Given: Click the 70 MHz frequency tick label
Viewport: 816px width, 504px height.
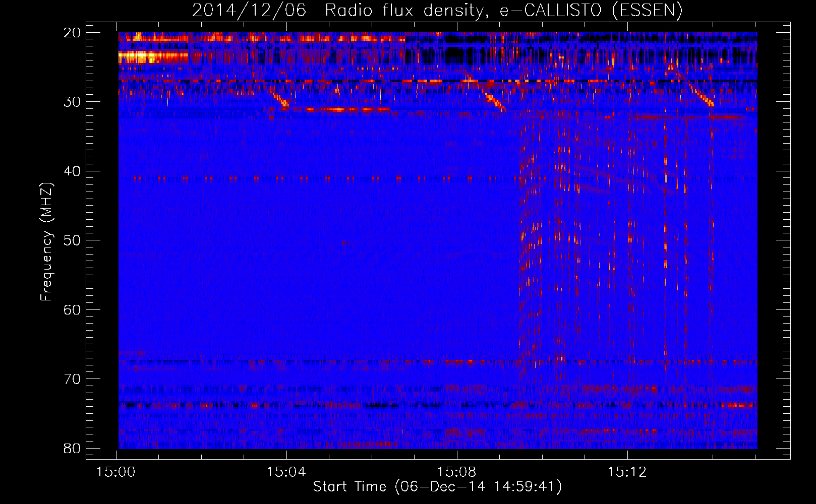Looking at the screenshot, I should pos(72,379).
